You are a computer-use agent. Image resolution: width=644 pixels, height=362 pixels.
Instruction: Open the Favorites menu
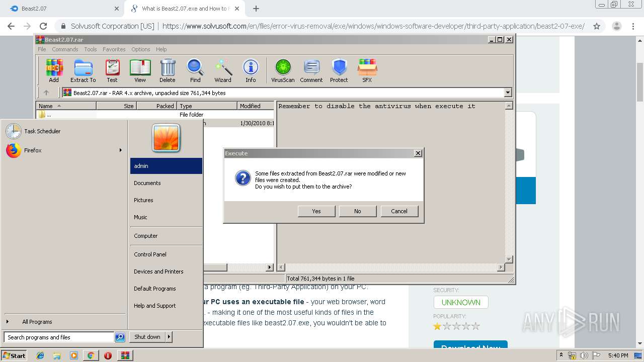[114, 49]
